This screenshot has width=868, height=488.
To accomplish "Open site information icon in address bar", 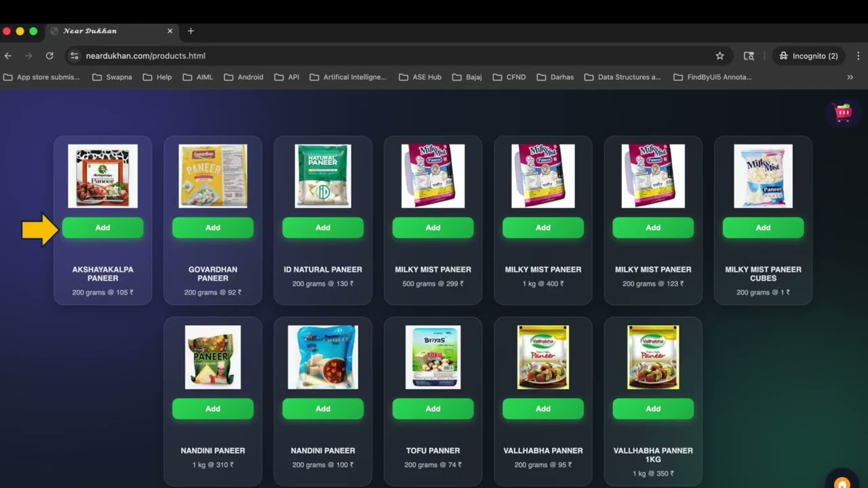I will coord(75,56).
